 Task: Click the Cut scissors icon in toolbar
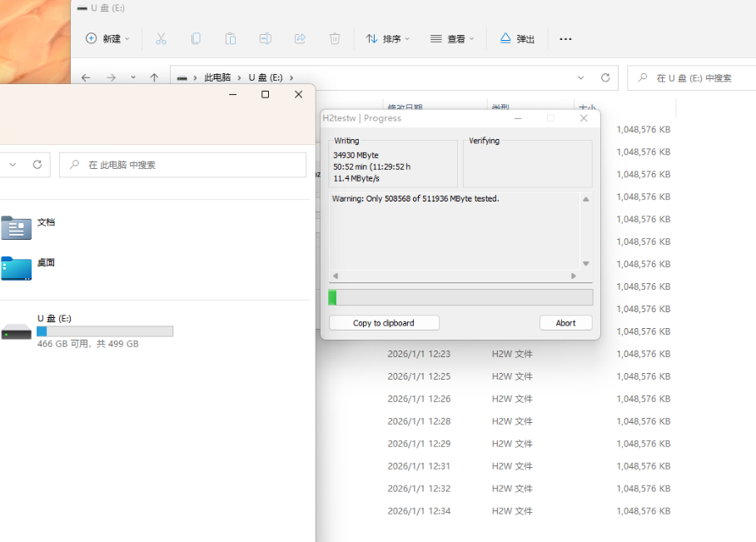click(161, 38)
